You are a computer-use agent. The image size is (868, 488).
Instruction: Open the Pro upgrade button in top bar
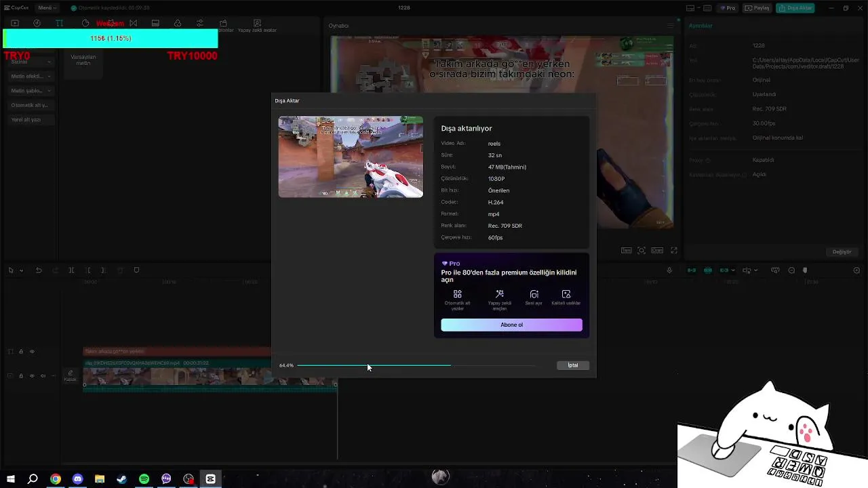point(728,8)
